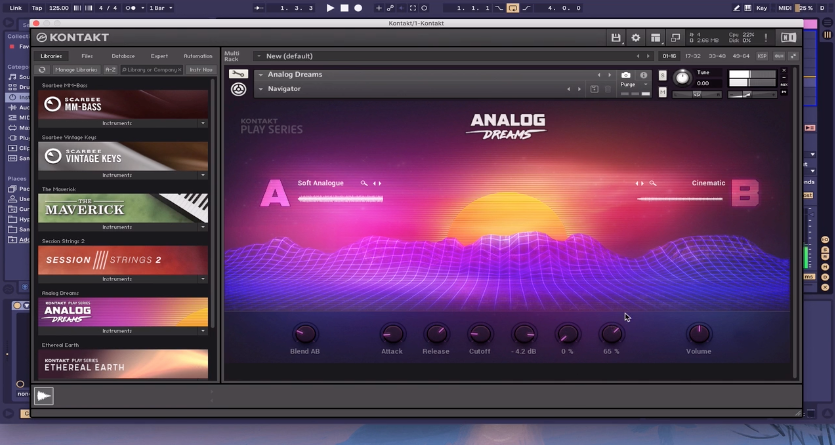
Task: Solo the Analog Dreams instrument
Action: 662,76
